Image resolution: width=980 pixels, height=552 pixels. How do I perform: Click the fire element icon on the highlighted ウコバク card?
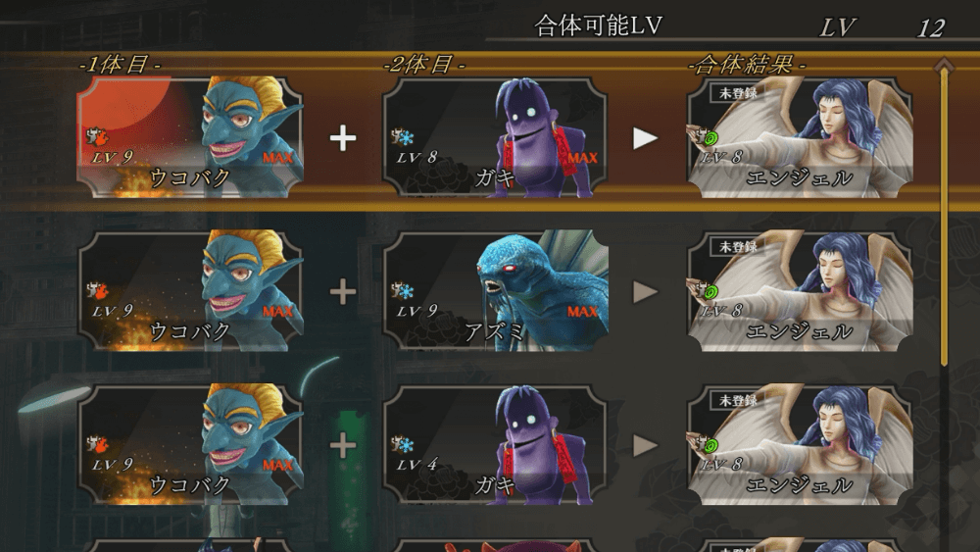(x=97, y=137)
